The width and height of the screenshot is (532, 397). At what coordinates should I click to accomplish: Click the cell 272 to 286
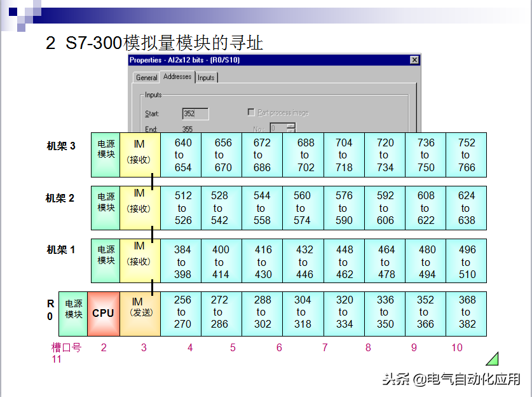pos(222,314)
